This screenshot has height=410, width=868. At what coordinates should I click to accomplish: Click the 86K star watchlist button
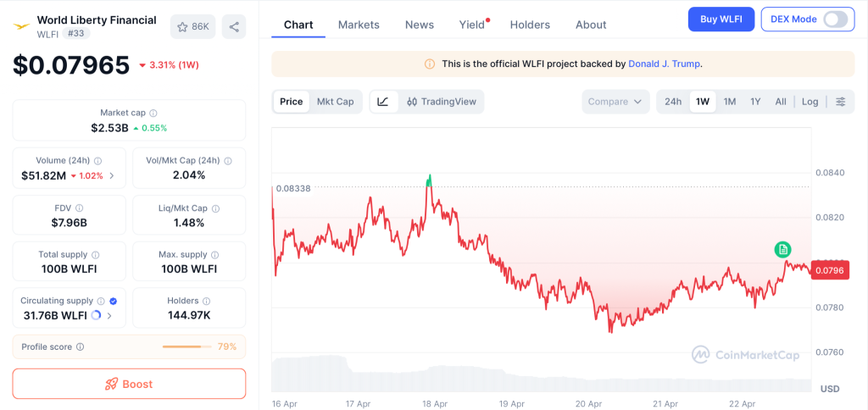click(192, 27)
